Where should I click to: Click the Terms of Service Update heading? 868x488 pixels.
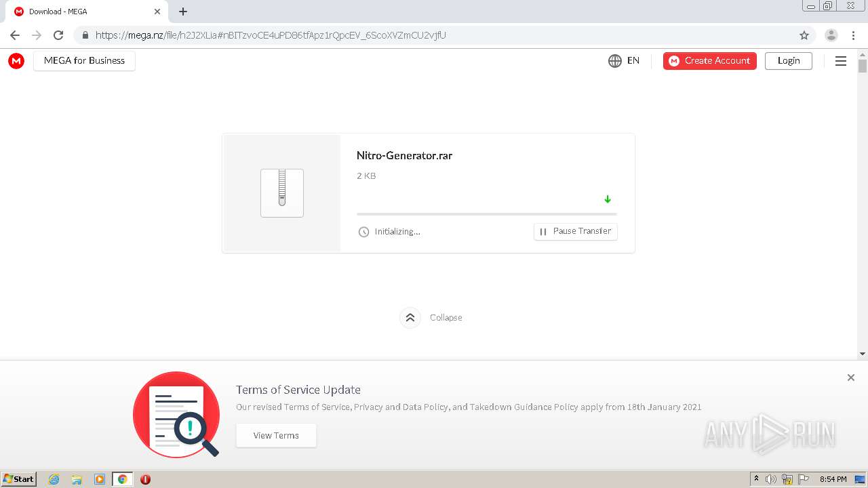(x=298, y=390)
